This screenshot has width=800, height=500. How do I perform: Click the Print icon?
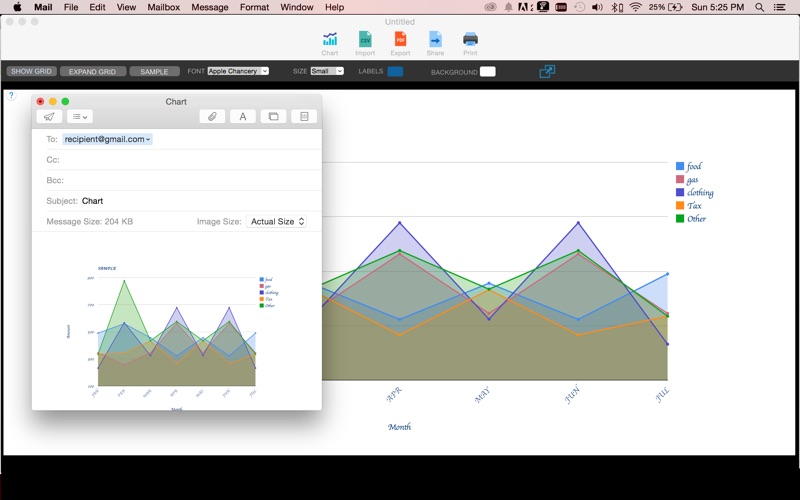click(x=470, y=43)
